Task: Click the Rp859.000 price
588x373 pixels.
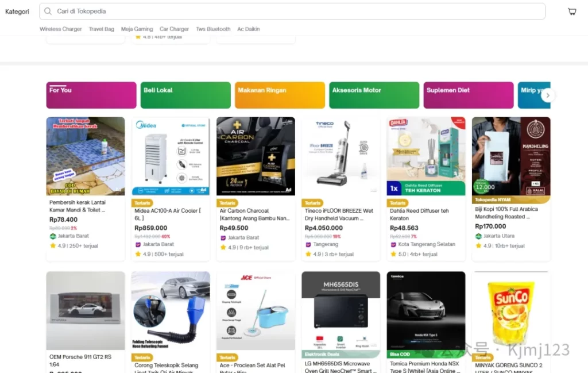Action: (151, 228)
